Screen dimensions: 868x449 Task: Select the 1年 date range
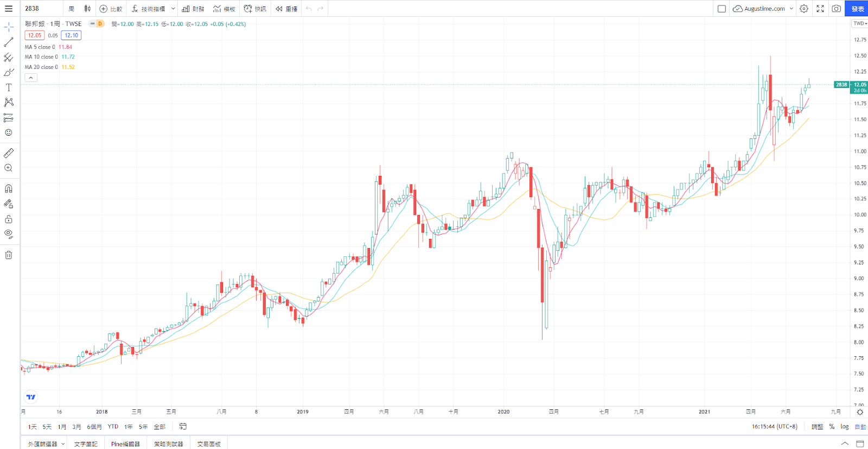click(129, 427)
